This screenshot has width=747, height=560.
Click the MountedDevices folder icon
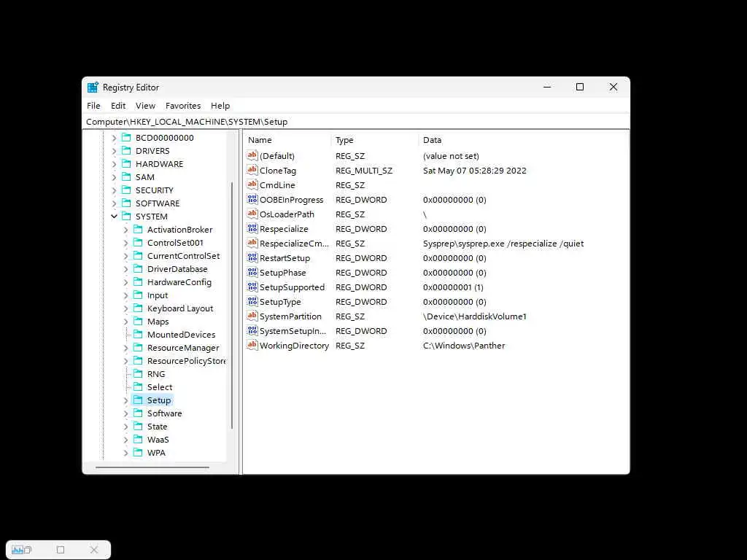tap(138, 334)
